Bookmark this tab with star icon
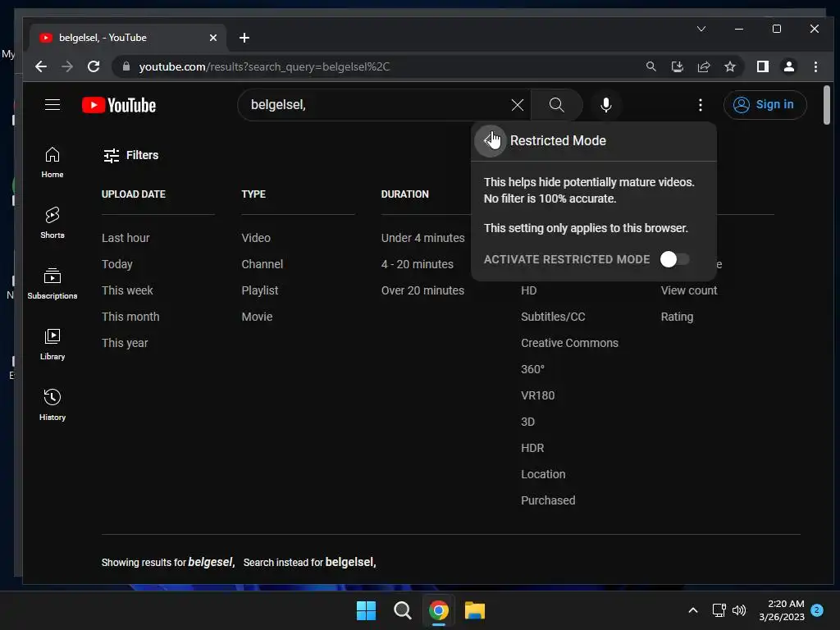Image resolution: width=840 pixels, height=630 pixels. point(729,66)
